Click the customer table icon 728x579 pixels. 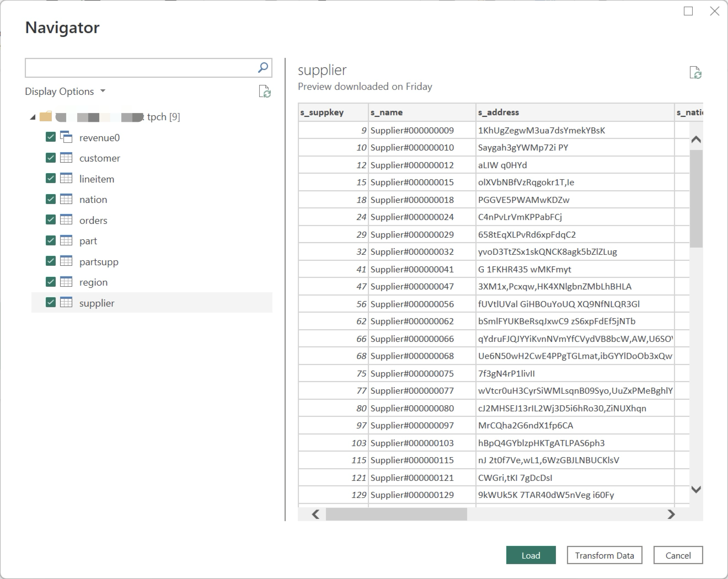coord(66,158)
